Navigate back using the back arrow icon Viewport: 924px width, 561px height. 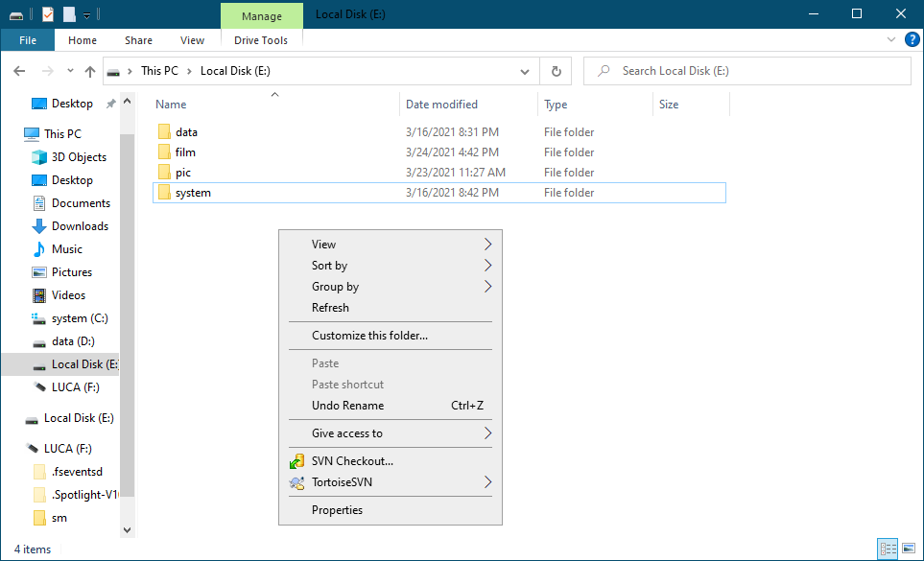[19, 70]
